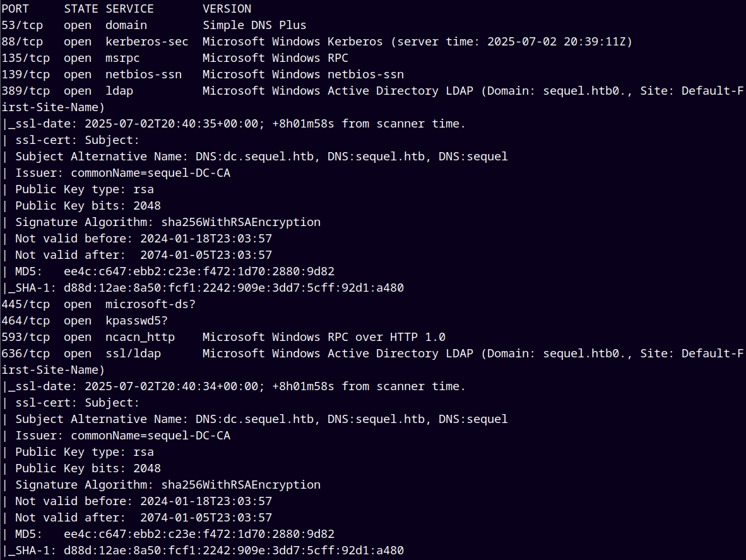Viewport: 746px width, 560px height.
Task: Click the Simple DNS Plus version text
Action: pyautogui.click(x=254, y=25)
